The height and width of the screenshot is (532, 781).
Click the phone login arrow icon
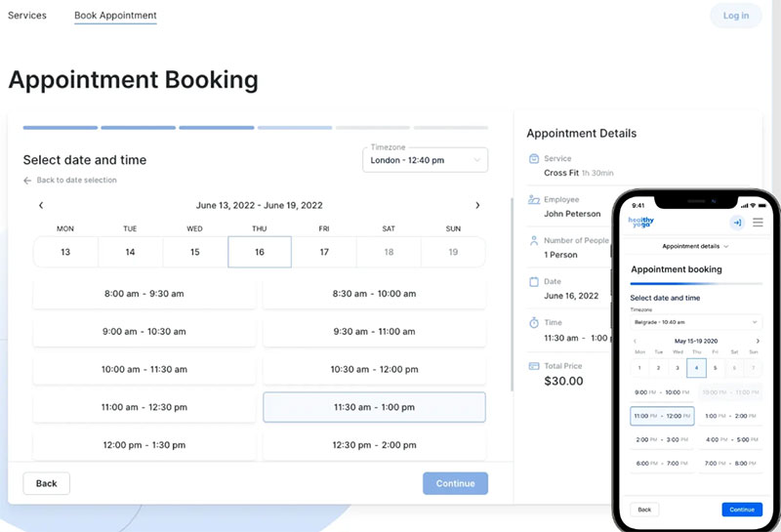(x=737, y=223)
